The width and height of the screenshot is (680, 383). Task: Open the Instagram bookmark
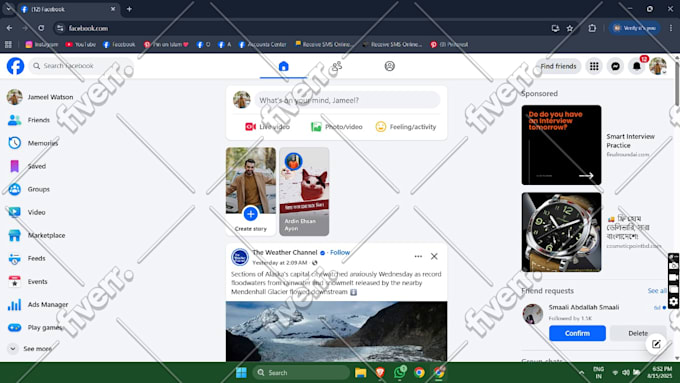42,44
